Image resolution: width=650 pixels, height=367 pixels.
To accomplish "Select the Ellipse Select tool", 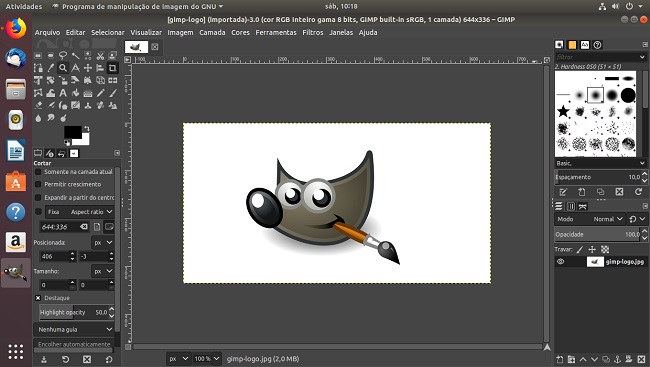I will (x=51, y=56).
